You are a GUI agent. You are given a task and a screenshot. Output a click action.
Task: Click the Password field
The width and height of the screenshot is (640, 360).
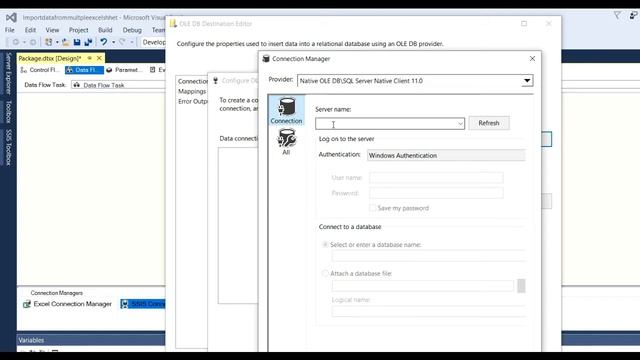click(x=436, y=193)
